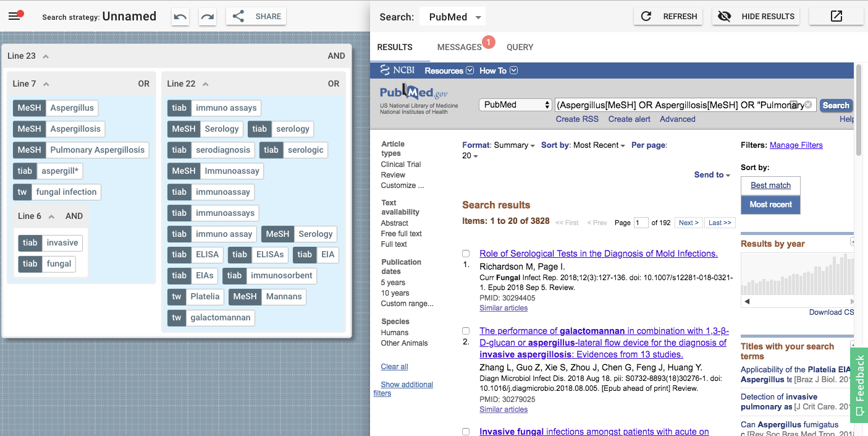The height and width of the screenshot is (436, 868).
Task: Sort results by Most recent
Action: [x=770, y=205]
